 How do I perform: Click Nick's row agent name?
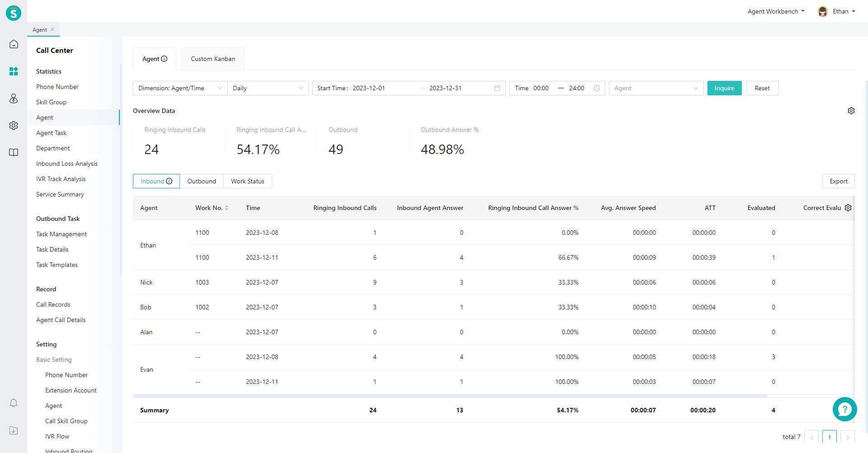[x=146, y=282]
